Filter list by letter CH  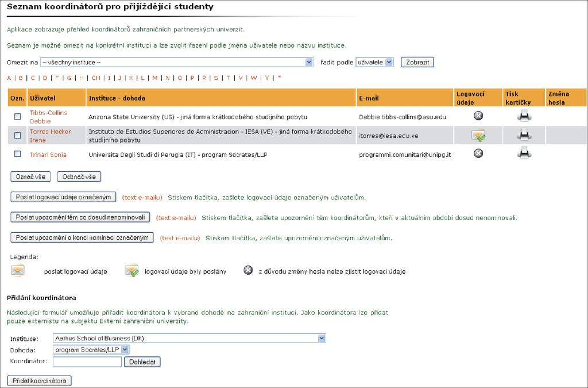click(96, 78)
